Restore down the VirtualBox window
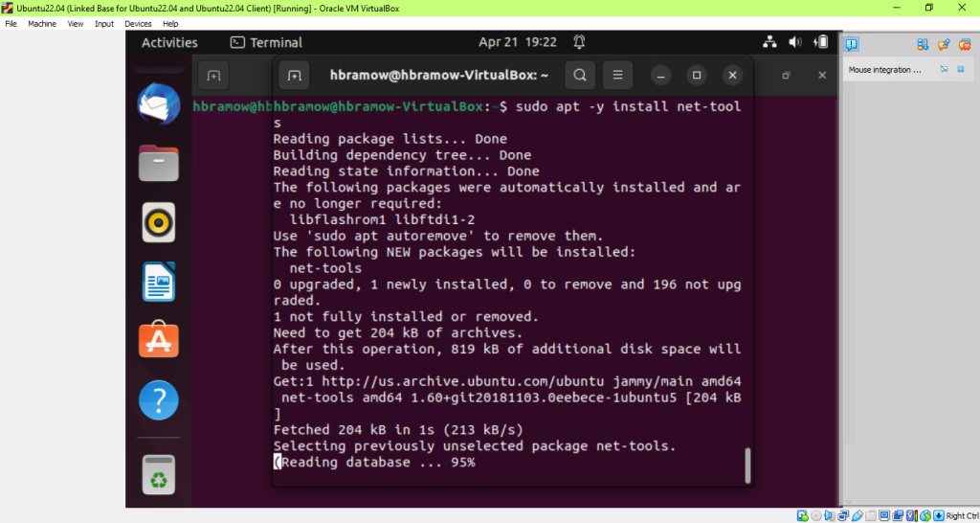 (929, 8)
